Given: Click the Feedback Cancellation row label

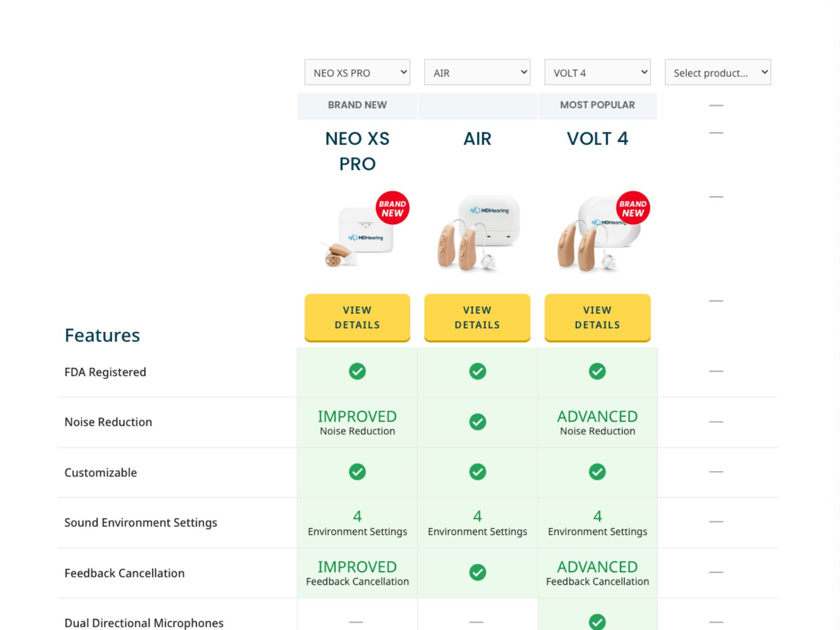Looking at the screenshot, I should (x=124, y=573).
